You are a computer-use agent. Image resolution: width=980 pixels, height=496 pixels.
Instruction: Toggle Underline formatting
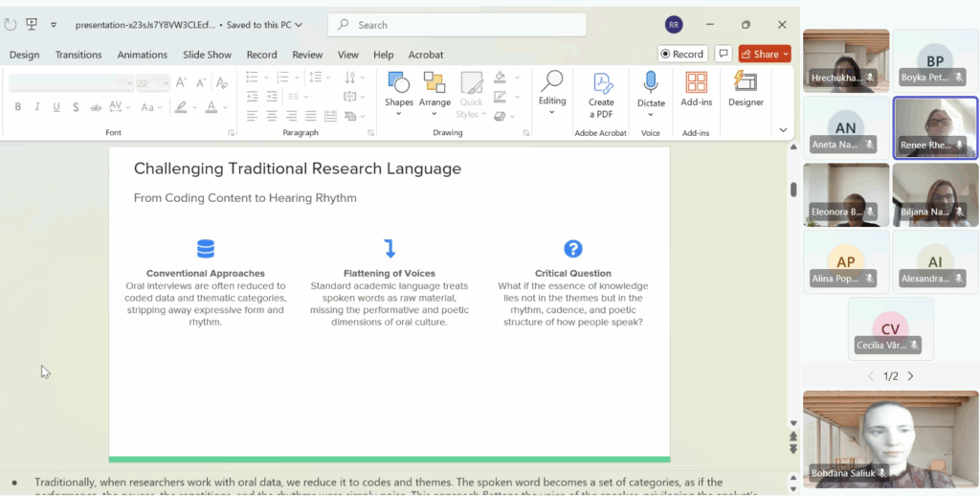[x=56, y=107]
